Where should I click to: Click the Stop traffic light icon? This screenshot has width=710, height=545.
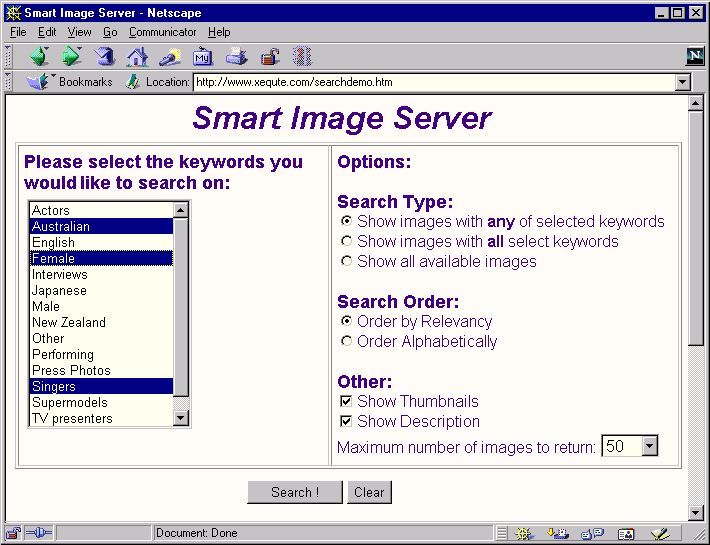tap(302, 57)
